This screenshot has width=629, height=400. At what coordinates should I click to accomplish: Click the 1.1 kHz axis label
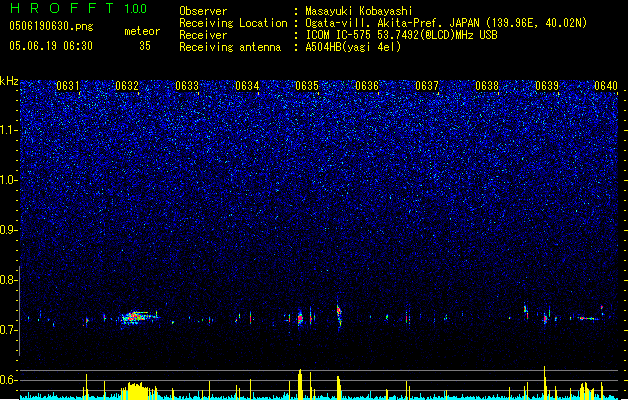tap(9, 130)
